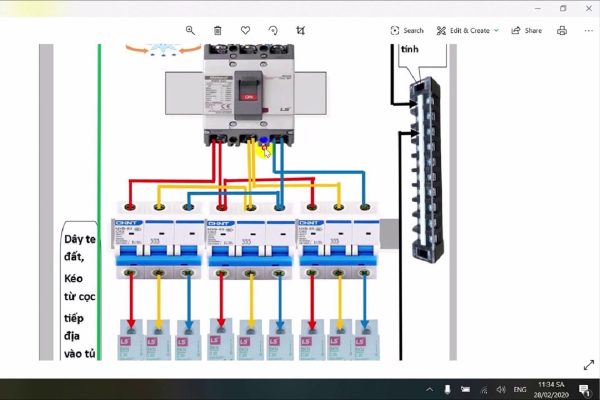Image resolution: width=600 pixels, height=400 pixels.
Task: Open the taskbar clock and date
Action: pyautogui.click(x=551, y=389)
